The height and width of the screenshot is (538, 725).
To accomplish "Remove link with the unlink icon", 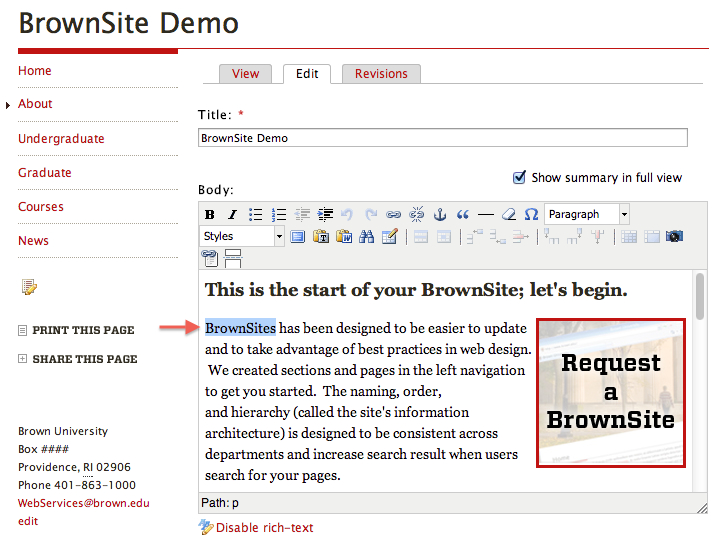I will point(417,214).
